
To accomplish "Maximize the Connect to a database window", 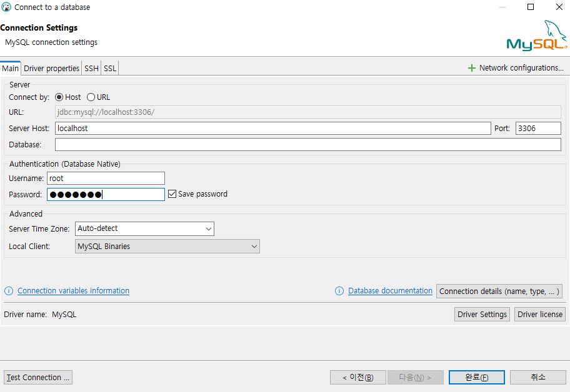I will [531, 7].
